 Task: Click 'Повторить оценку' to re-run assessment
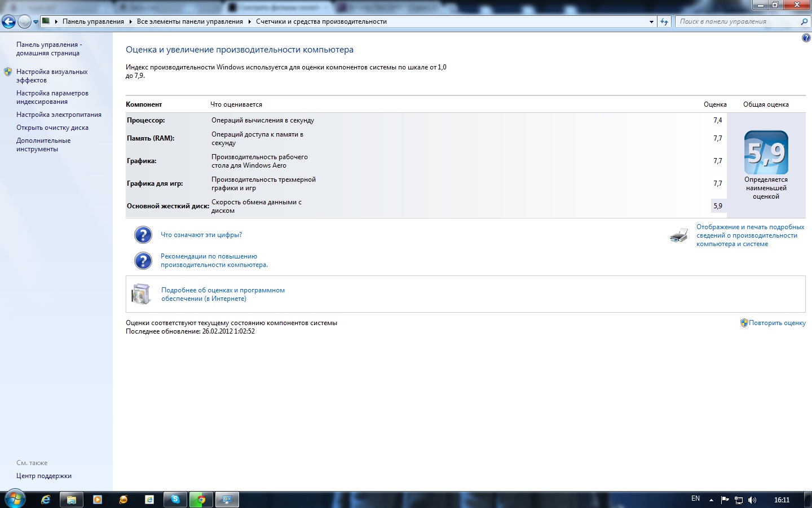tap(776, 323)
